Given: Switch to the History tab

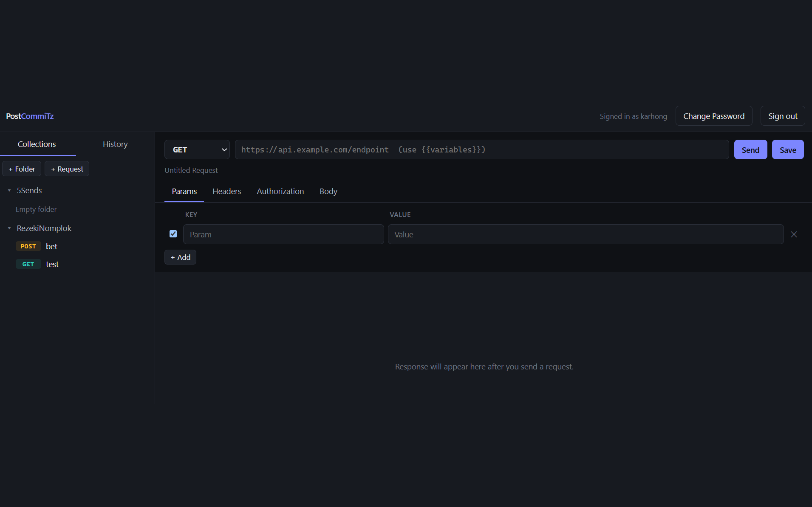Looking at the screenshot, I should (115, 144).
